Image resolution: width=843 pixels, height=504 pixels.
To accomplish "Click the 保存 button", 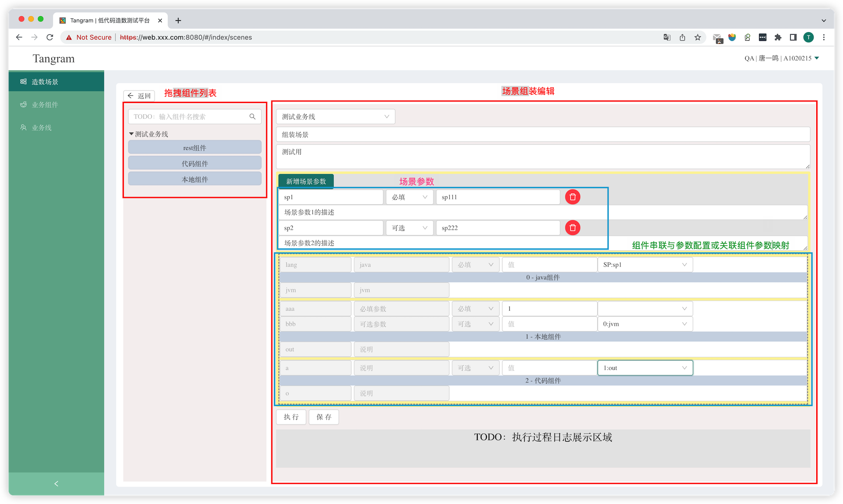I will pyautogui.click(x=324, y=417).
